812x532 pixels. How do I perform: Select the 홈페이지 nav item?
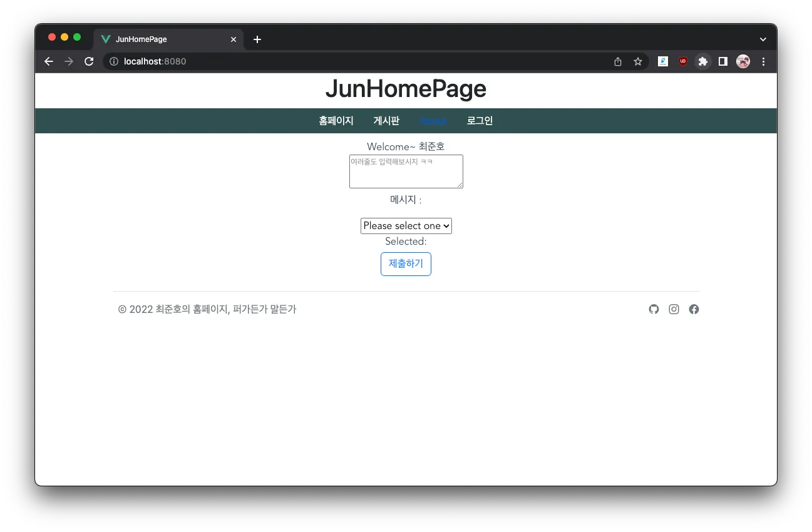(336, 121)
